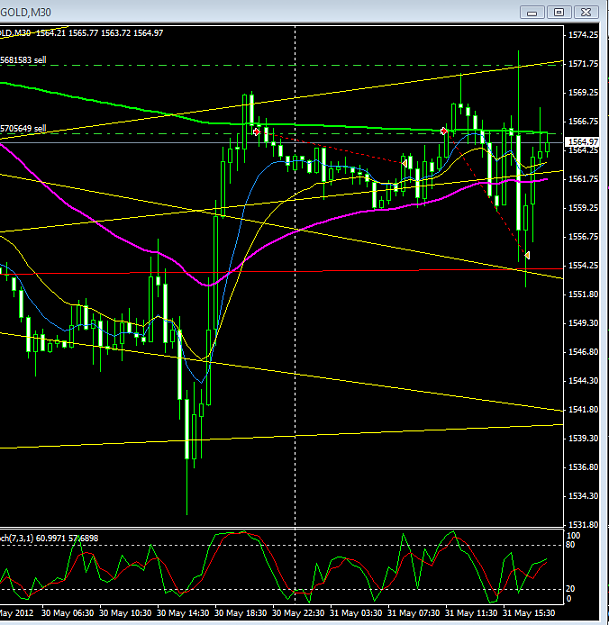609x625 pixels.
Task: Click the 1571.75 price scale label
Action: (583, 64)
